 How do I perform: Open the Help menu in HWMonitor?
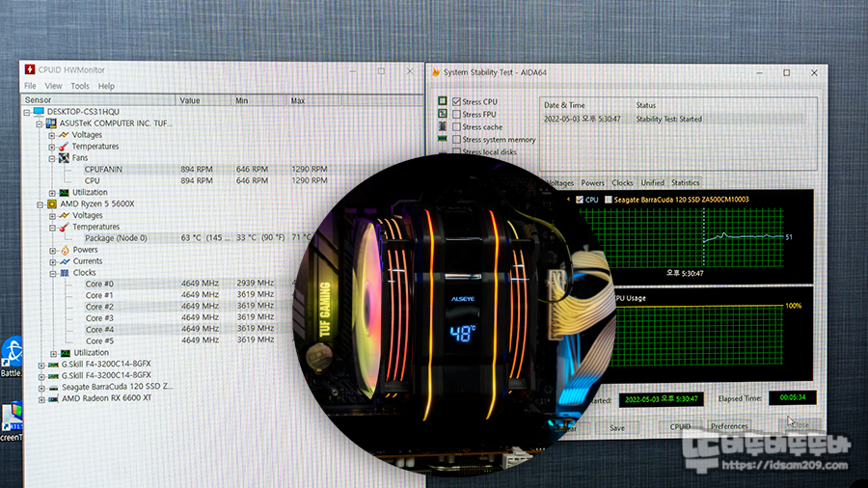(106, 86)
